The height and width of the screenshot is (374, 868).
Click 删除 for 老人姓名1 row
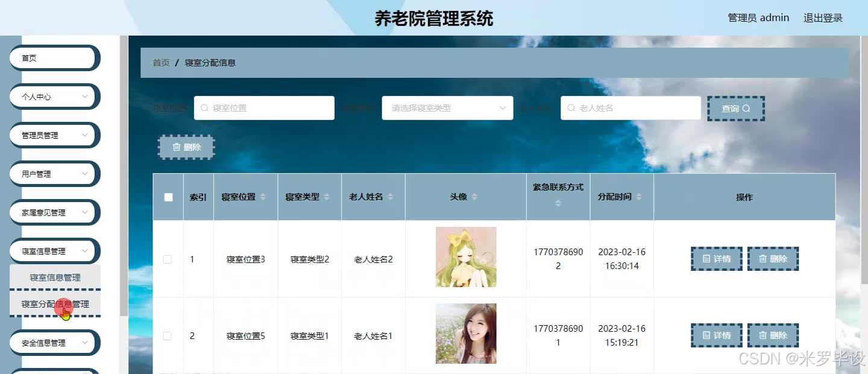[773, 335]
